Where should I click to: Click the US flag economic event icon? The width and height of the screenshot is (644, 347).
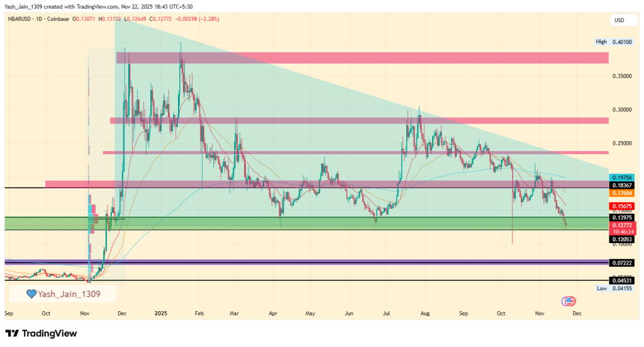click(570, 302)
